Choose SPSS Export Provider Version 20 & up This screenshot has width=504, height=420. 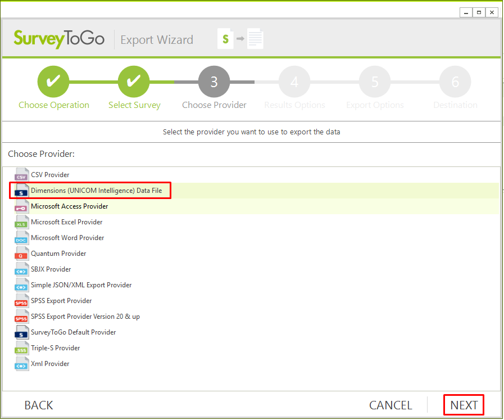[x=85, y=317]
